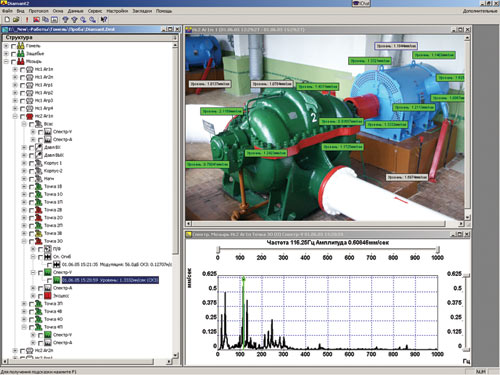Click the red machine icon of Нс2 Аг1н
The image size is (500, 375).
pos(30,116)
